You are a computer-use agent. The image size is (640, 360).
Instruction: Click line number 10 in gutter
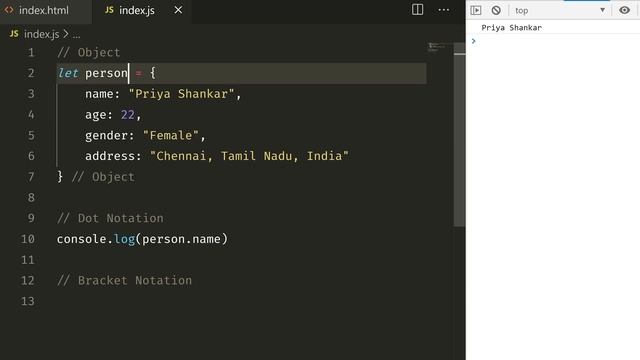[x=27, y=239]
